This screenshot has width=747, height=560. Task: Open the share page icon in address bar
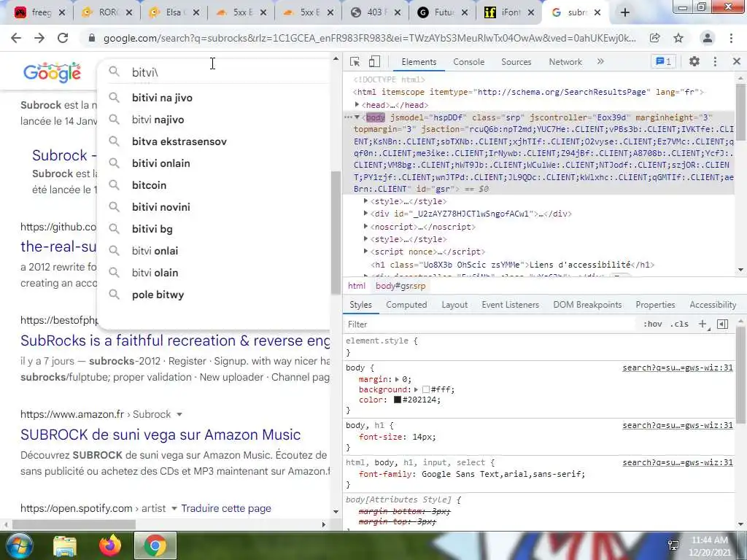click(x=655, y=38)
